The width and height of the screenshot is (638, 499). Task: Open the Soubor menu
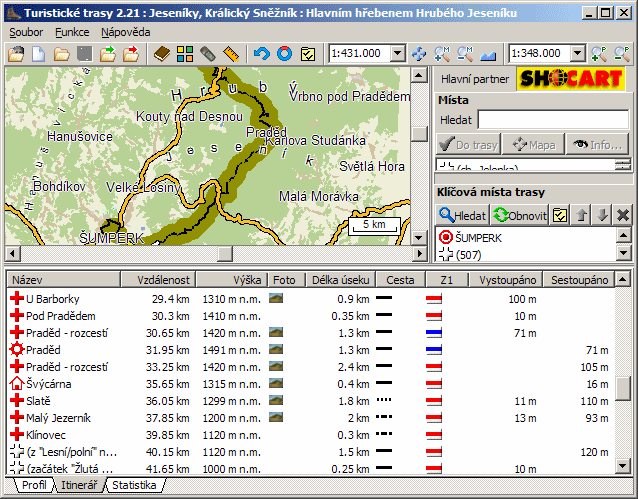(27, 32)
